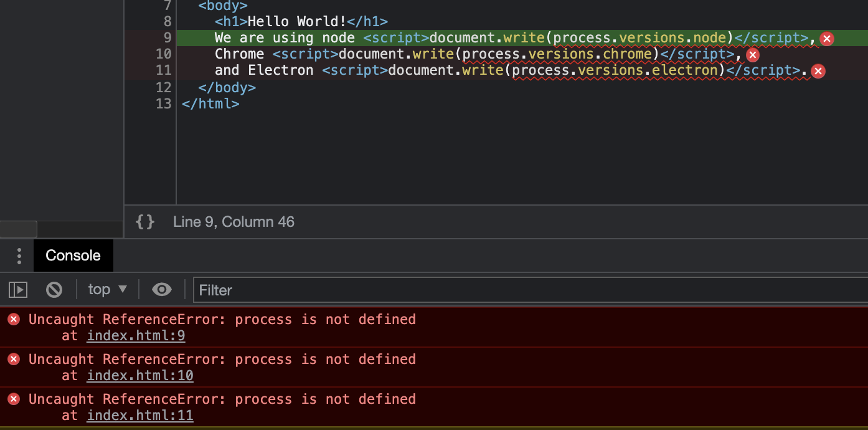Open the top JavaScript context dropdown
Image resolution: width=868 pixels, height=430 pixels.
[x=107, y=289]
